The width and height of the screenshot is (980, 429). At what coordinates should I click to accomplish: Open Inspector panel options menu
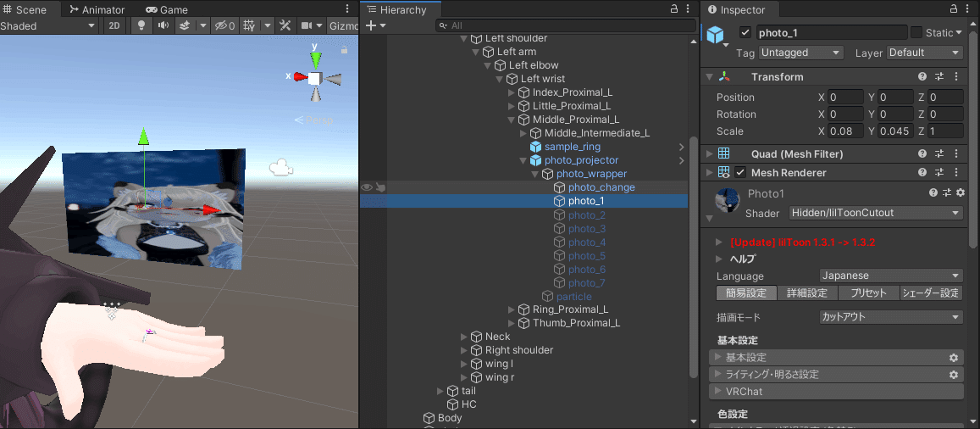pos(969,9)
